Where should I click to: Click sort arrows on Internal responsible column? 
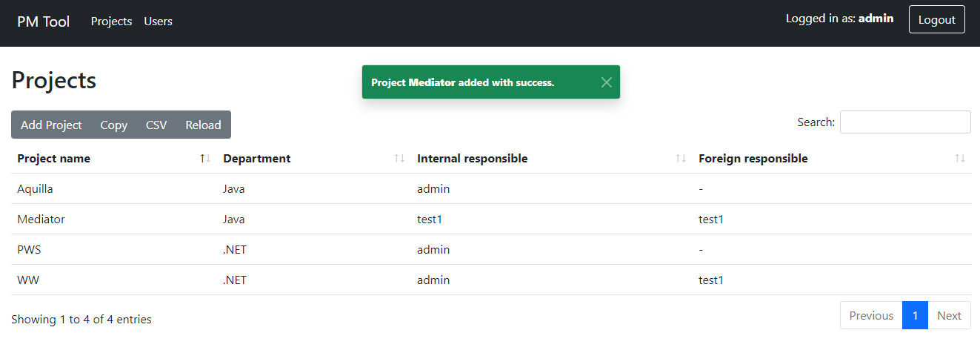pyautogui.click(x=681, y=159)
